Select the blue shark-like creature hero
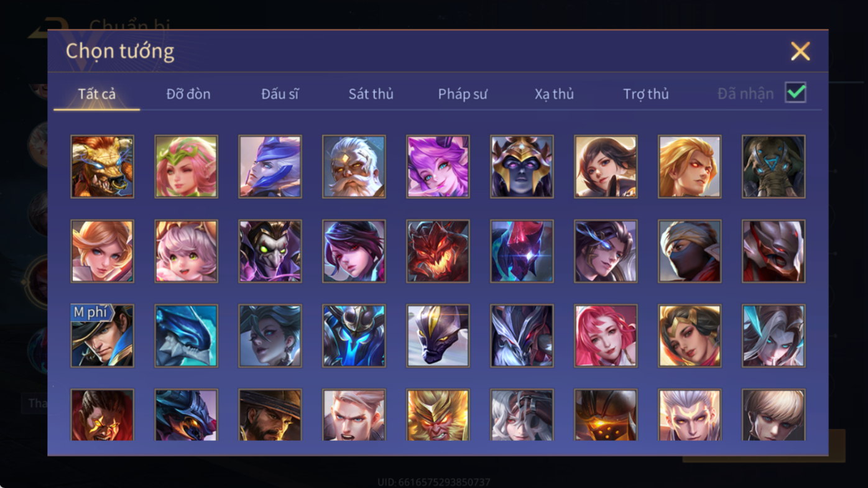The height and width of the screenshot is (488, 868). [186, 336]
